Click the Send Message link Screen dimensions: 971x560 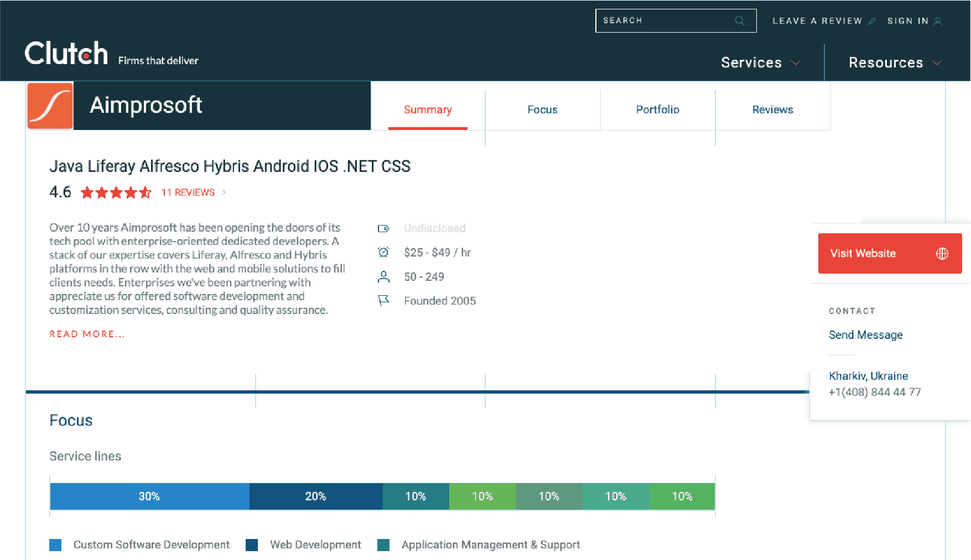tap(866, 335)
